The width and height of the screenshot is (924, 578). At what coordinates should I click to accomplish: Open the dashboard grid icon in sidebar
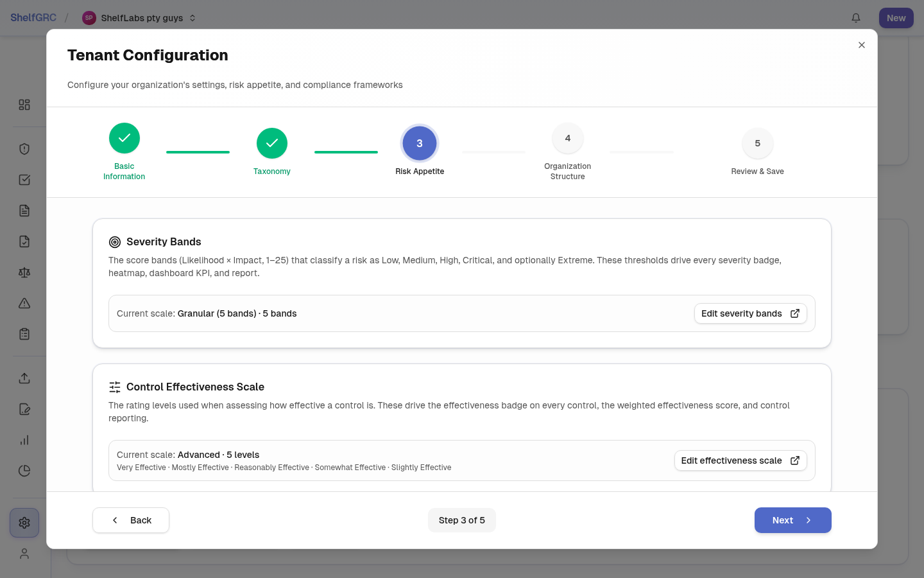pyautogui.click(x=24, y=105)
